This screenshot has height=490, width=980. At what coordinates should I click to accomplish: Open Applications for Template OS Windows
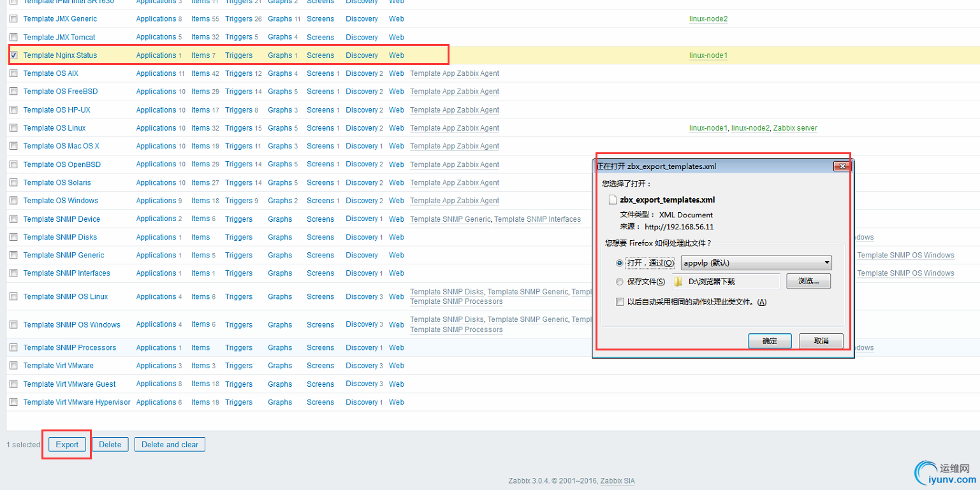[156, 201]
